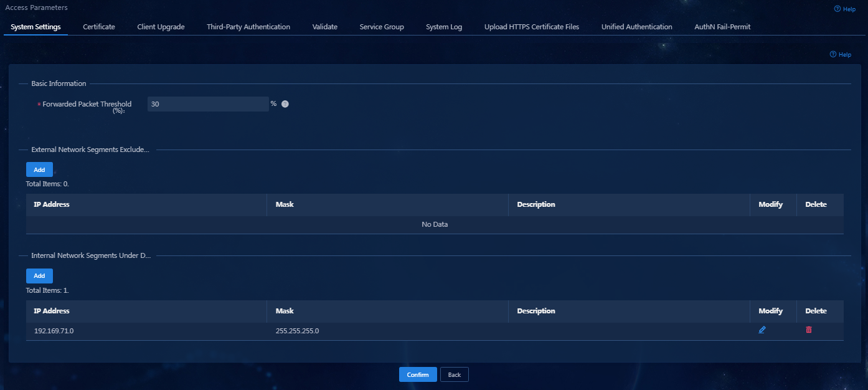This screenshot has height=390, width=868.
Task: Add an Internal Network Segment entry
Action: tap(39, 275)
